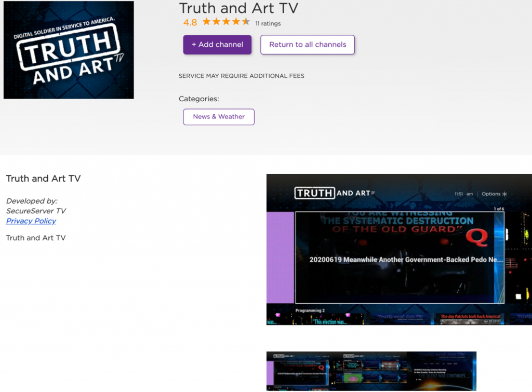Click the Truth and Art TV channel logo
The image size is (532, 392).
[69, 50]
